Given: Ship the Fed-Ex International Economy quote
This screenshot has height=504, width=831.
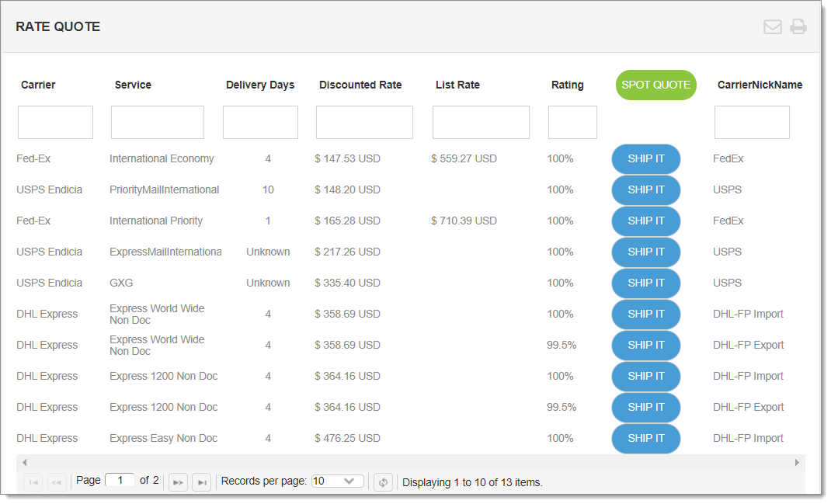Looking at the screenshot, I should (645, 158).
